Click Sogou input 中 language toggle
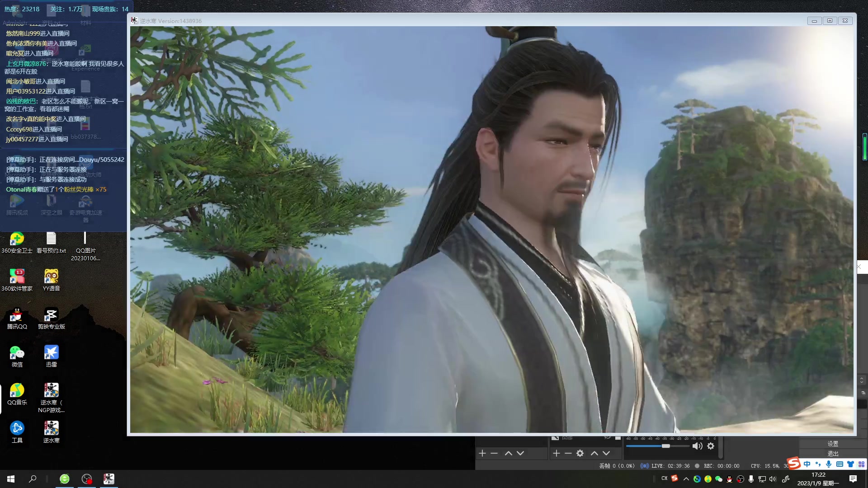The image size is (868, 488). pos(807,464)
